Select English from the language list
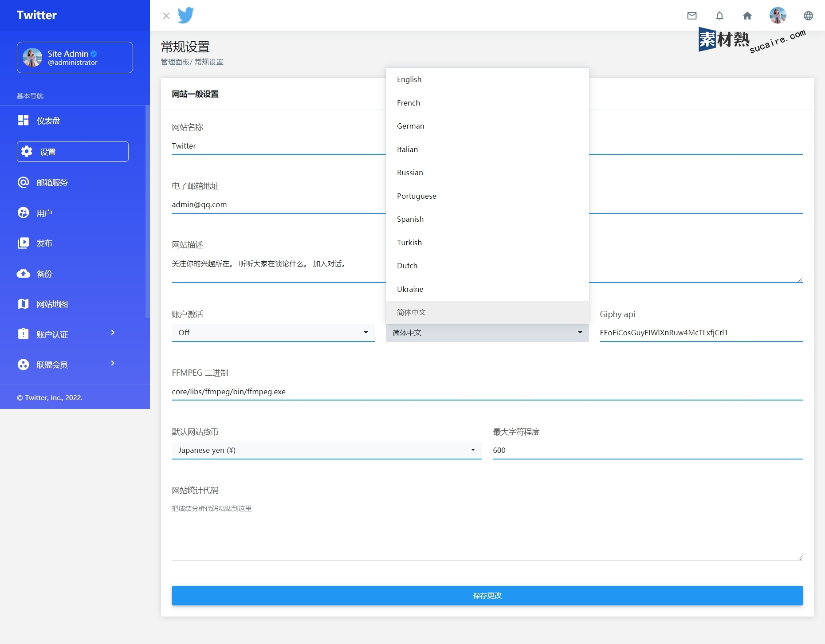 487,79
